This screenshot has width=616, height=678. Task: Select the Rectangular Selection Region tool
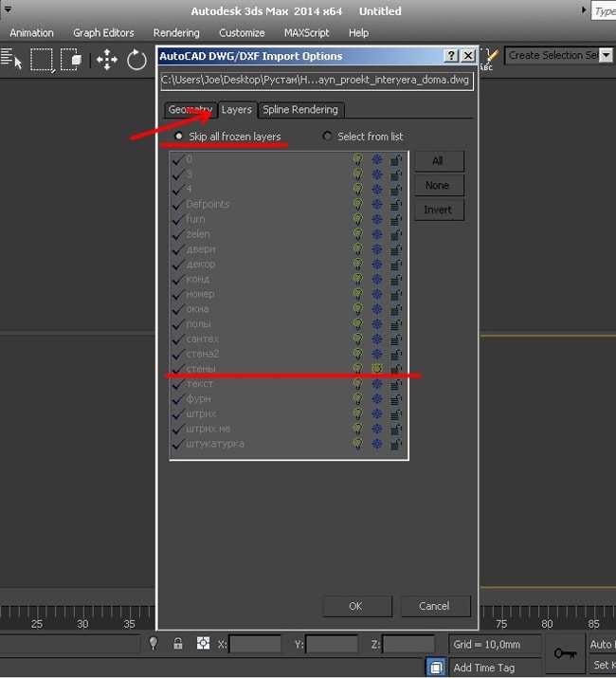[x=42, y=59]
